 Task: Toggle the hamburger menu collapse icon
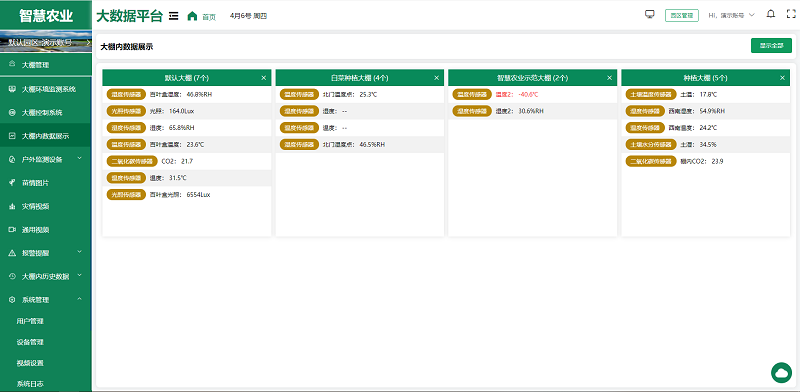[x=173, y=16]
